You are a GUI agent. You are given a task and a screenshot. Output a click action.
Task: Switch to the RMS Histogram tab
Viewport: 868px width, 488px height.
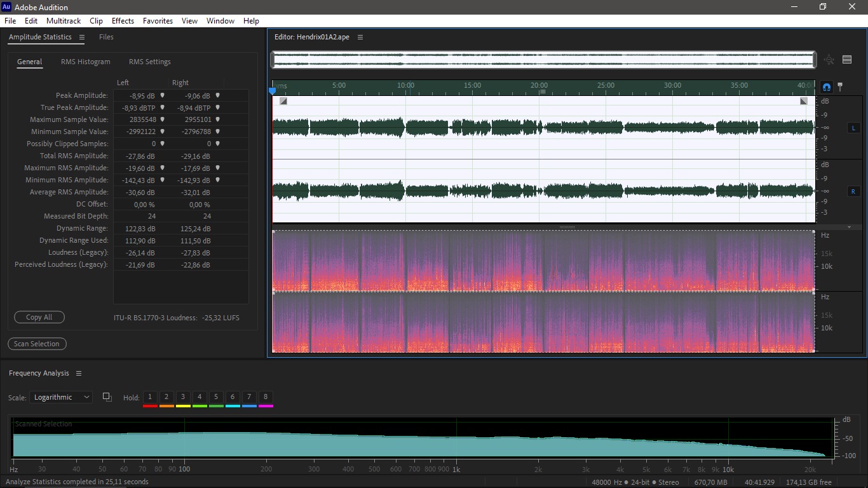click(86, 62)
